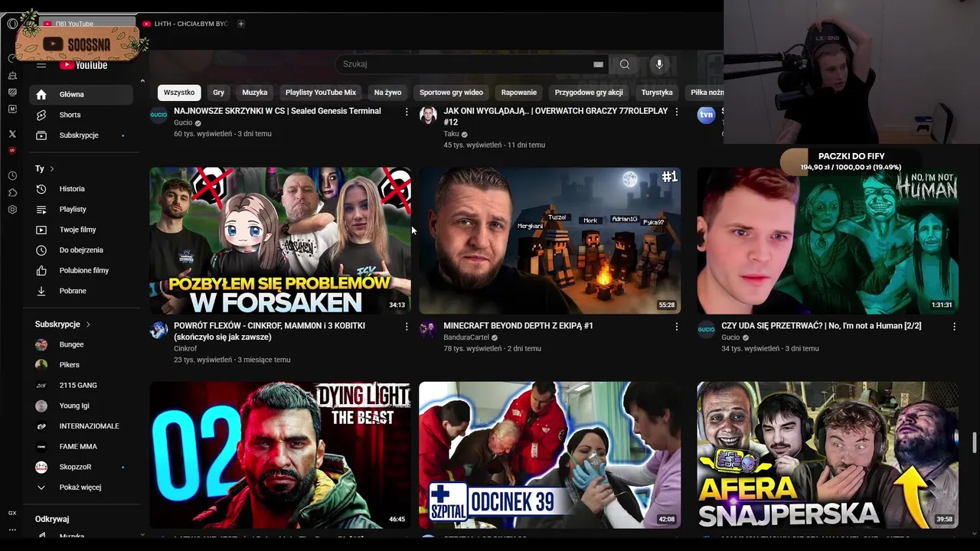Expand Pokaż więcej subscriptions
The image size is (980, 551).
pos(81,487)
